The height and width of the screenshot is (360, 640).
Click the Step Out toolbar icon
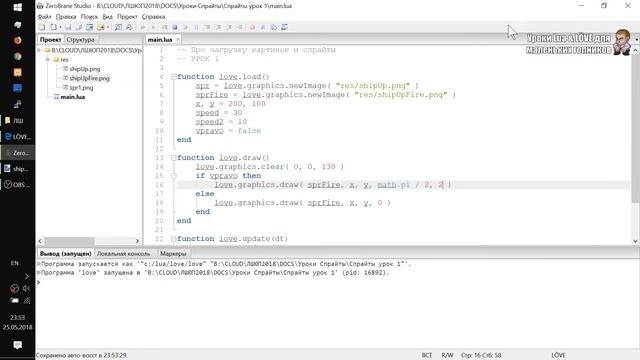229,27
